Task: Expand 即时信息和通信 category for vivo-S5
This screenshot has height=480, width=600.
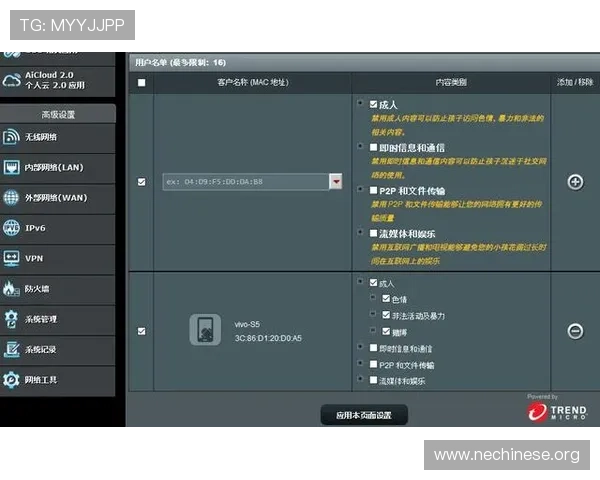Action: click(x=359, y=347)
